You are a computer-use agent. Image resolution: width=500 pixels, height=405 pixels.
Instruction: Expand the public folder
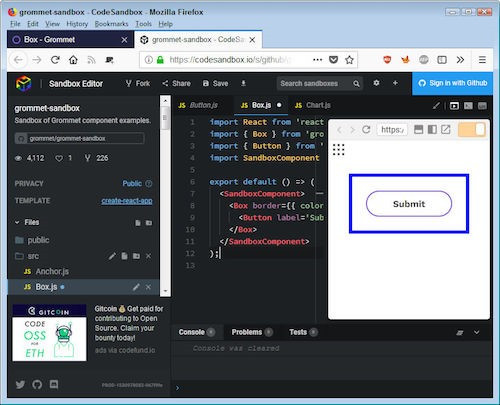[32, 240]
